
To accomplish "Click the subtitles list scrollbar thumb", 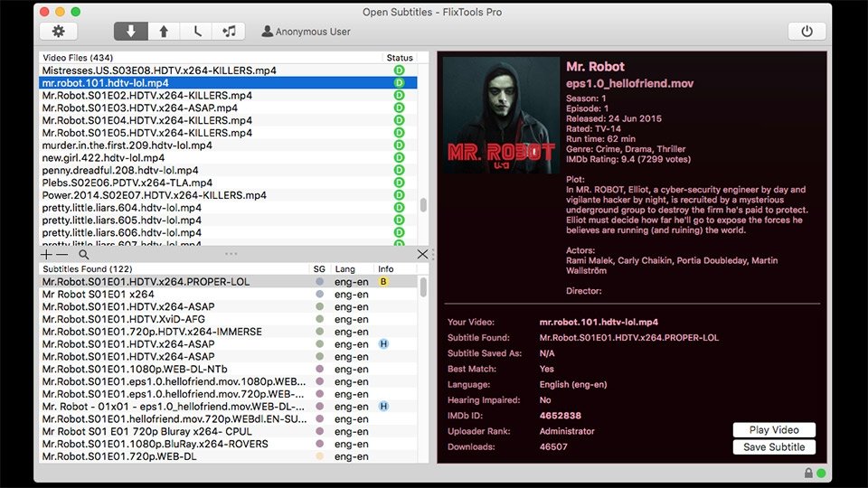I will click(x=423, y=287).
